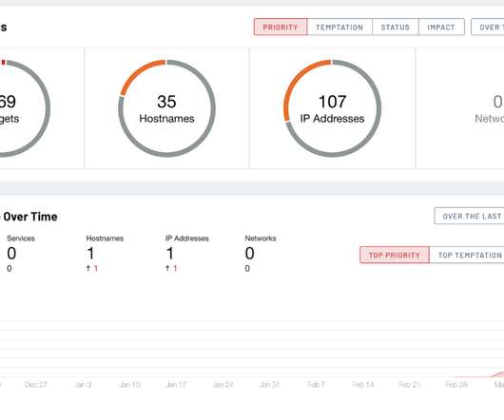Select the Priority filter tab
Viewport: 504px width, 420px height.
click(x=281, y=27)
